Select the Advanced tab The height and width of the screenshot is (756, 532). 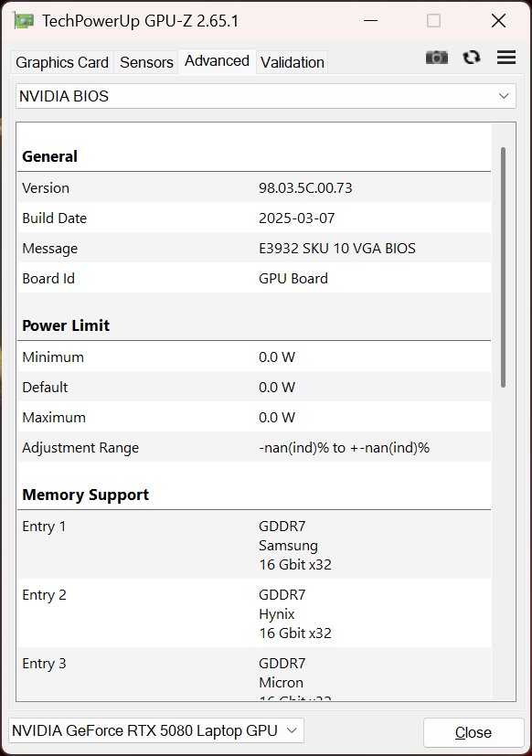(217, 61)
